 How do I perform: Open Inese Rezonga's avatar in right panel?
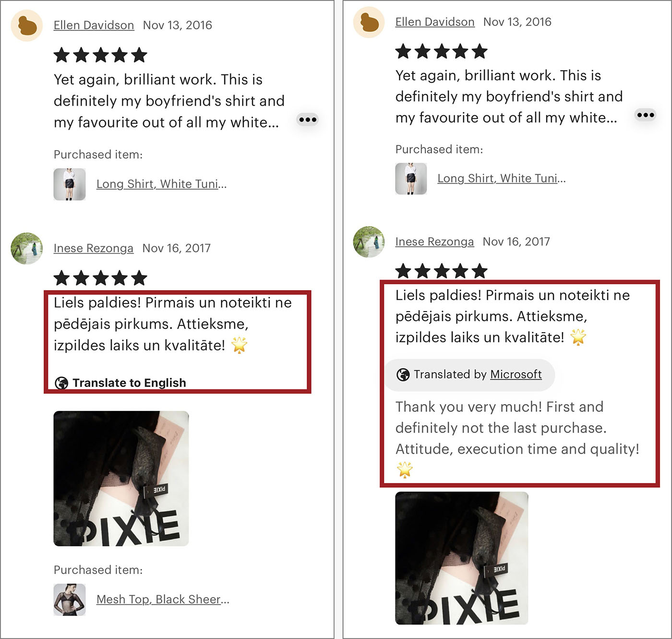coord(369,242)
